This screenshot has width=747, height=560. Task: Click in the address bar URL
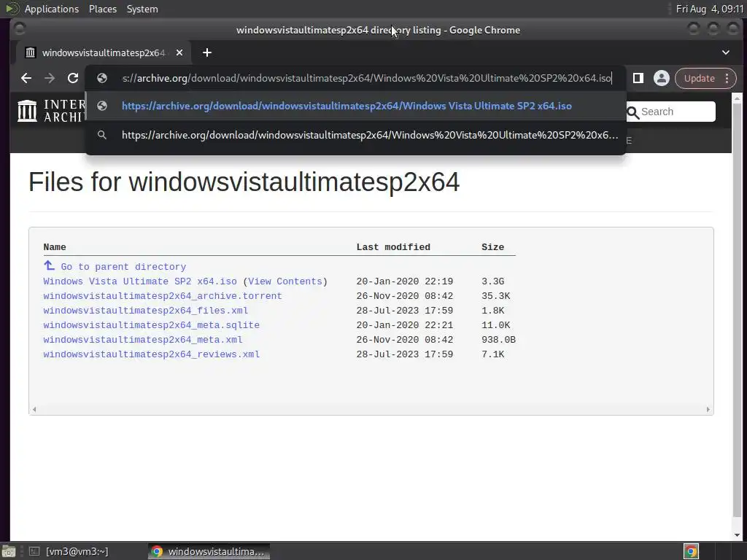pyautogui.click(x=367, y=78)
